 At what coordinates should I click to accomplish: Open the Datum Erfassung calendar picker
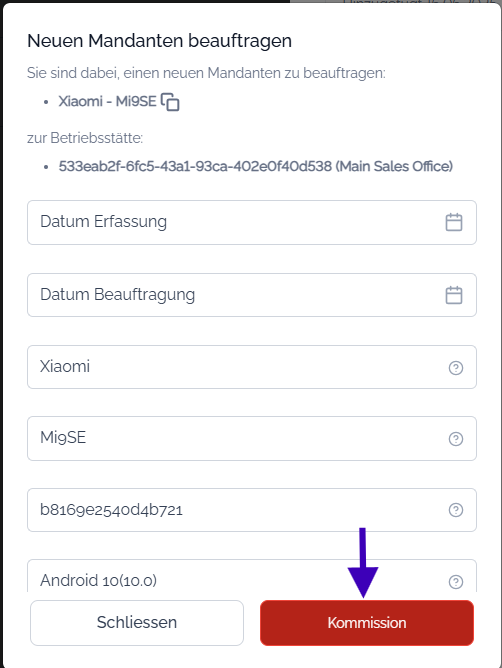click(453, 222)
